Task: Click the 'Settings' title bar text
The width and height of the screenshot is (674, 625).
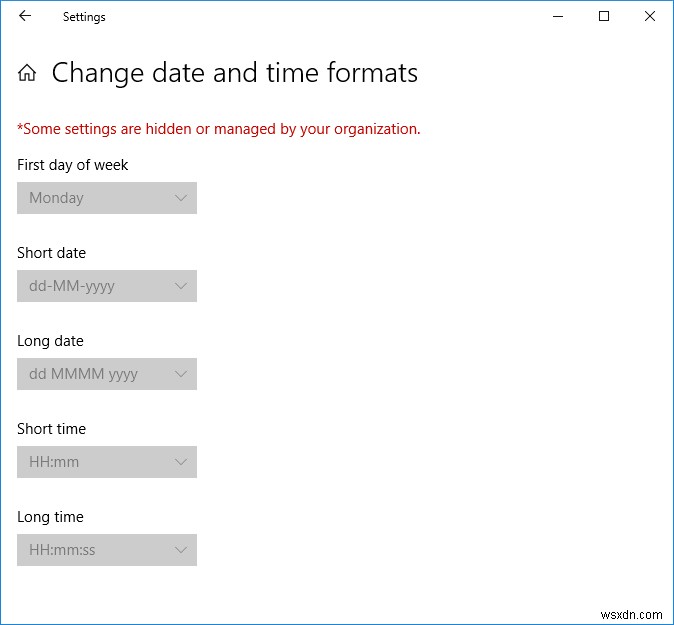Action: (x=84, y=17)
